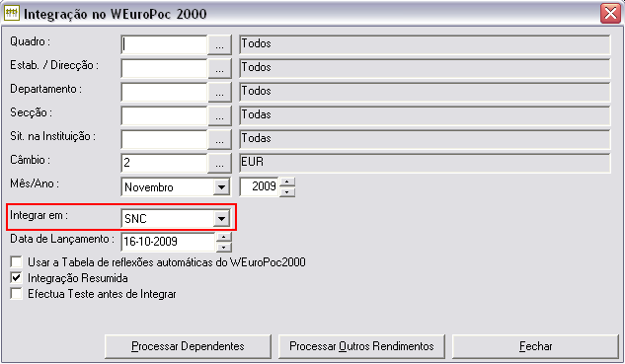Focus the Departamento code field
This screenshot has height=364, width=625.
coord(164,92)
